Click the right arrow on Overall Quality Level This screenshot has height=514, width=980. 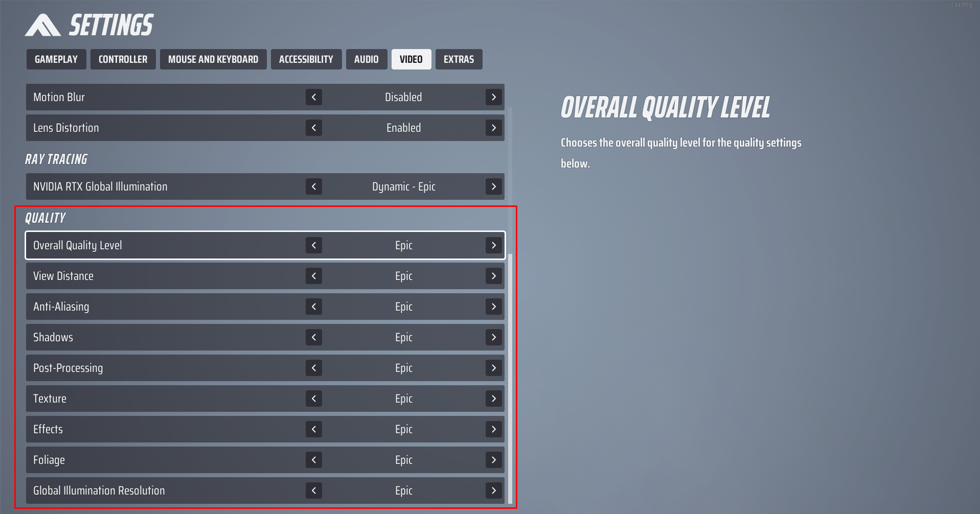(493, 245)
